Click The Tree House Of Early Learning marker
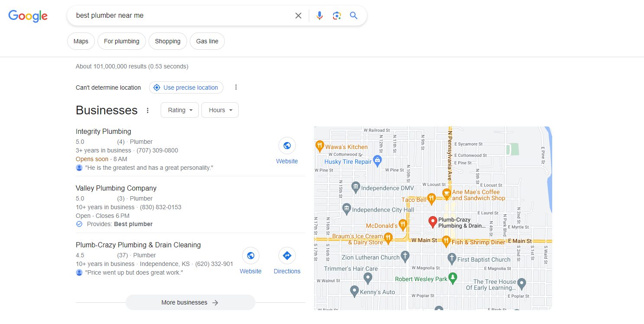The image size is (644, 324). [x=521, y=284]
